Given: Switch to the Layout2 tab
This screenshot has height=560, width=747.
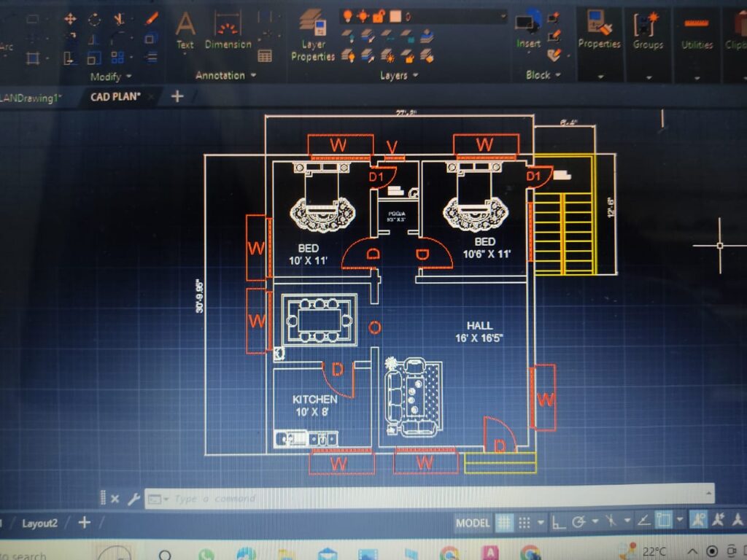Looking at the screenshot, I should click(x=39, y=524).
